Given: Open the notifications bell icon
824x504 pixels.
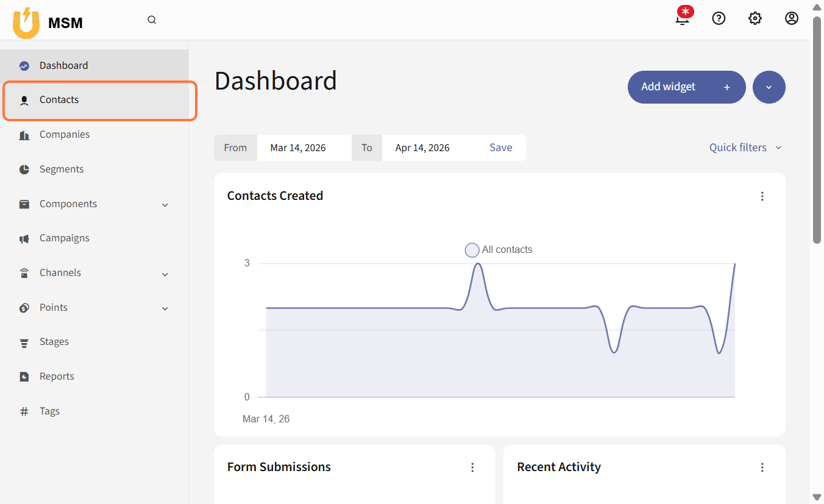Looking at the screenshot, I should (x=683, y=19).
